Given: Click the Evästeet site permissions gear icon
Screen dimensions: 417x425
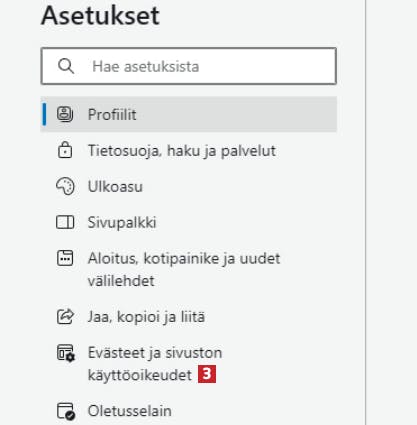Looking at the screenshot, I should (x=66, y=353).
